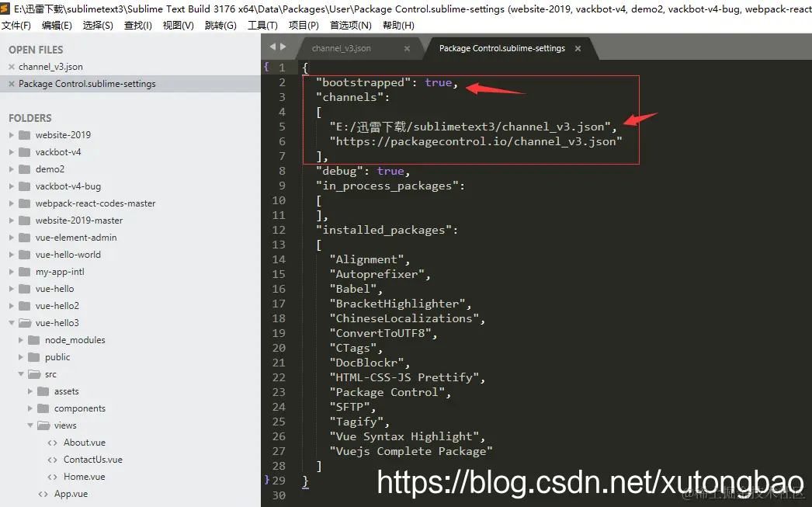Expand the node_modules folder arrow
Screen dimensions: 812x507
click(x=21, y=340)
